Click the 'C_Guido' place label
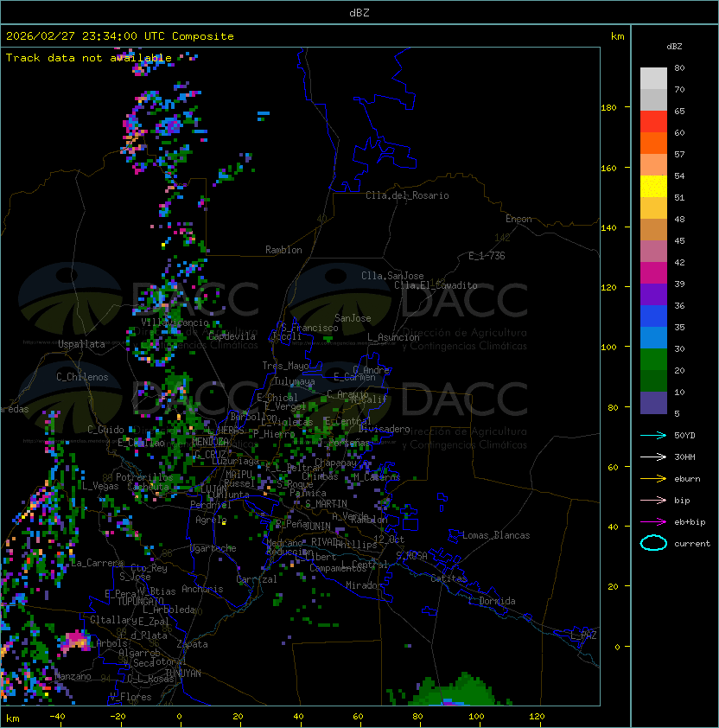Screen dimensions: 719x728 tap(105, 430)
